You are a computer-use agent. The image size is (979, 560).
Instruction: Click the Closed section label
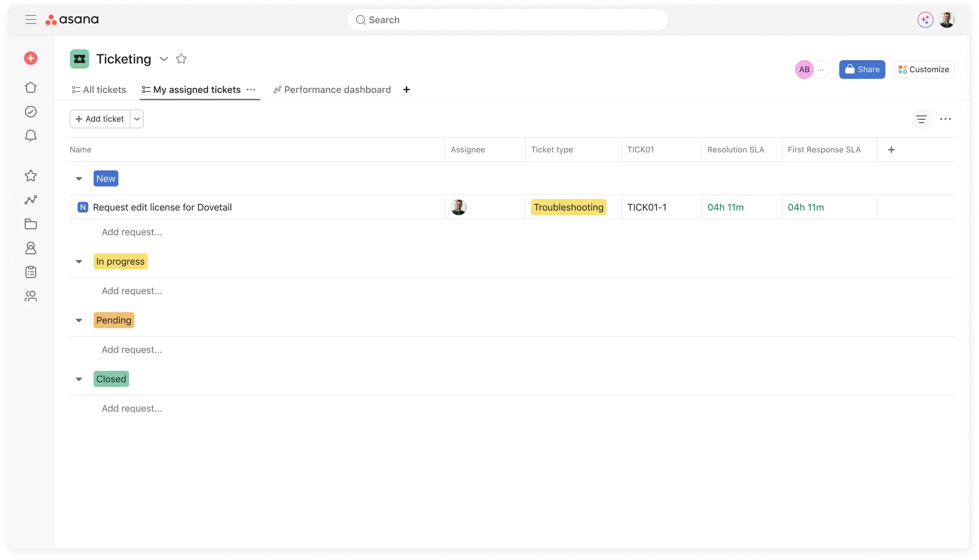[111, 379]
